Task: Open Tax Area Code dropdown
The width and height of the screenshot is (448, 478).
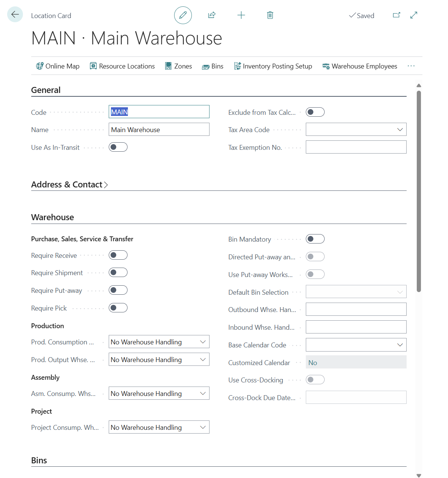Action: coord(400,129)
